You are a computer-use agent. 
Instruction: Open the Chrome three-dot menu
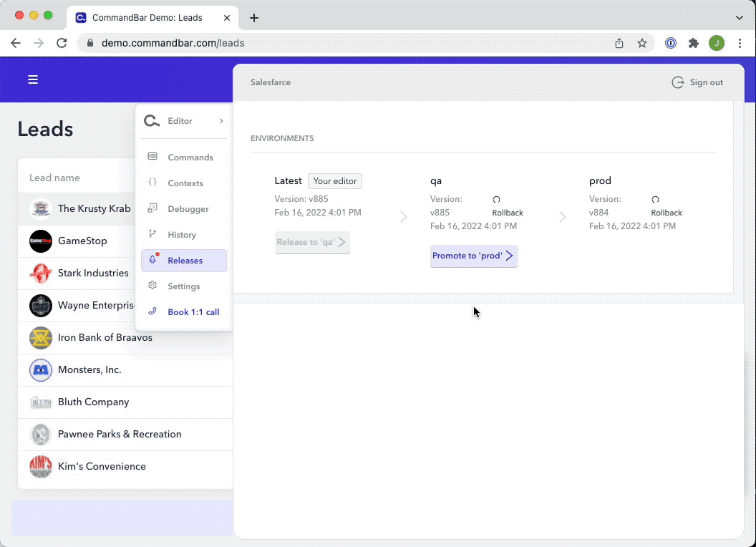point(740,43)
